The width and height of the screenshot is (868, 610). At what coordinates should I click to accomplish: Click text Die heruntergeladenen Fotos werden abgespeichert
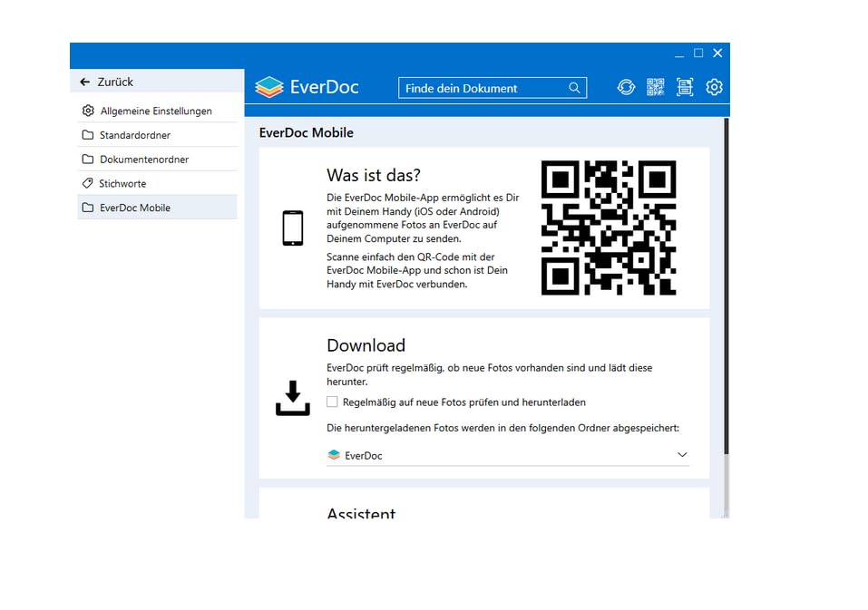[x=502, y=428]
